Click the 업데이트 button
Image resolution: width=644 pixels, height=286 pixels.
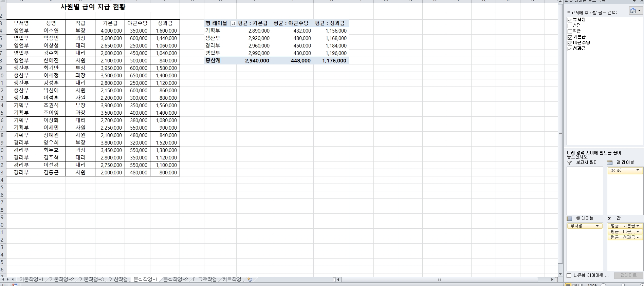628,275
